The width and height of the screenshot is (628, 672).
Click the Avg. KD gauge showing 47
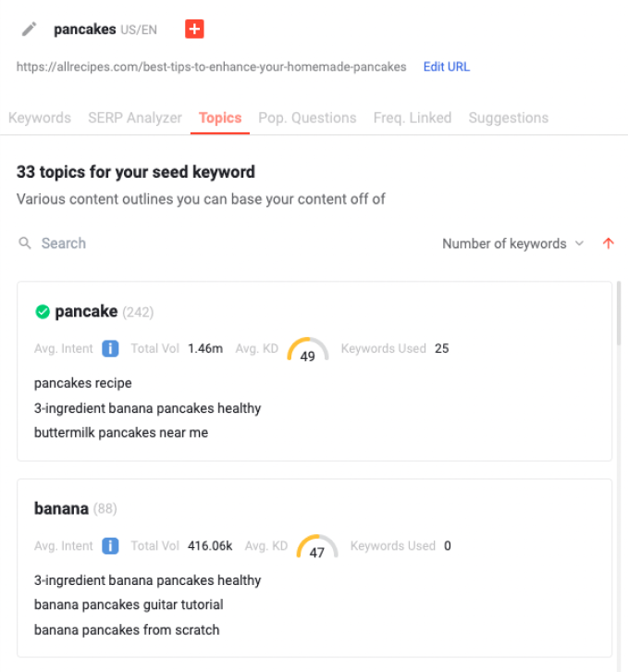click(x=317, y=547)
